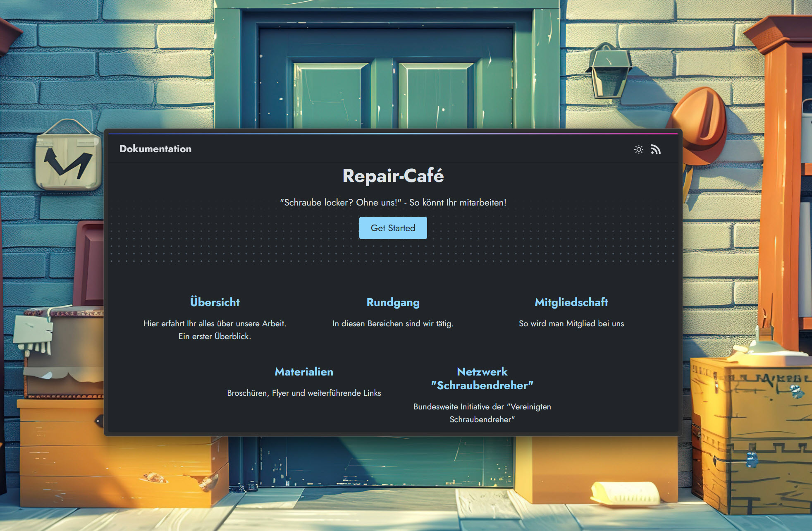Image resolution: width=812 pixels, height=531 pixels.
Task: Click the "Schraube locker? Ohne uns!" tagline
Action: 393,203
